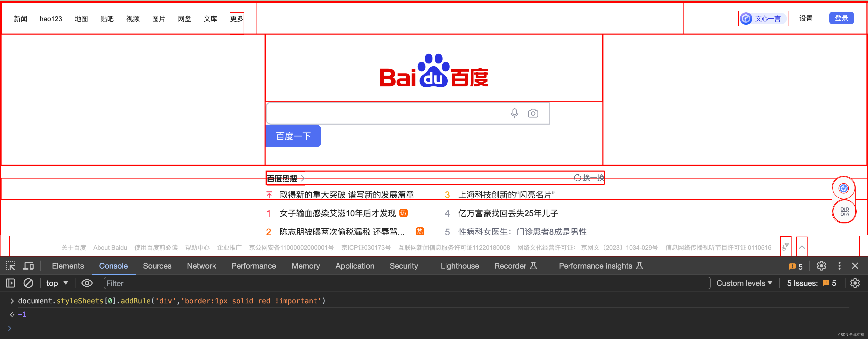Viewport: 868px width, 339px height.
Task: Switch to the Recorder tab
Action: (x=516, y=266)
